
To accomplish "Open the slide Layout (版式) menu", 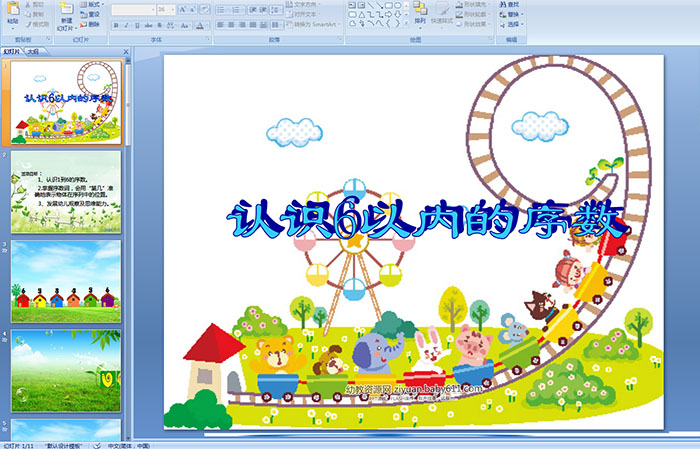I will pyautogui.click(x=92, y=4).
